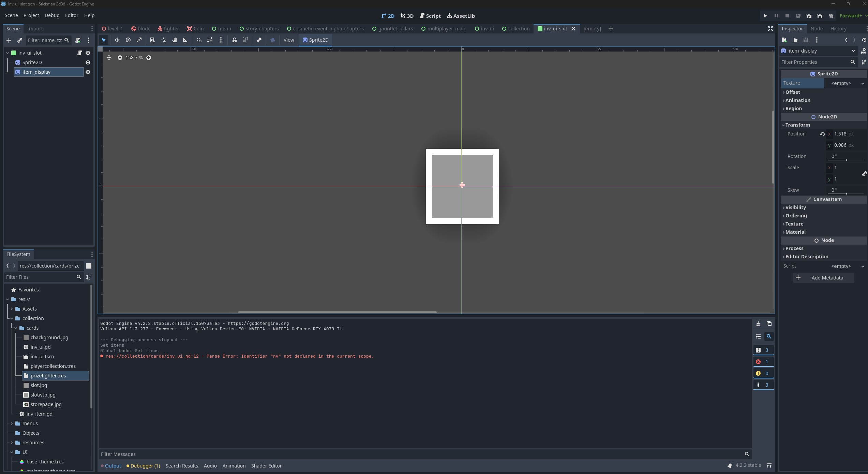Clear the output log
The height and width of the screenshot is (474, 868).
click(758, 324)
